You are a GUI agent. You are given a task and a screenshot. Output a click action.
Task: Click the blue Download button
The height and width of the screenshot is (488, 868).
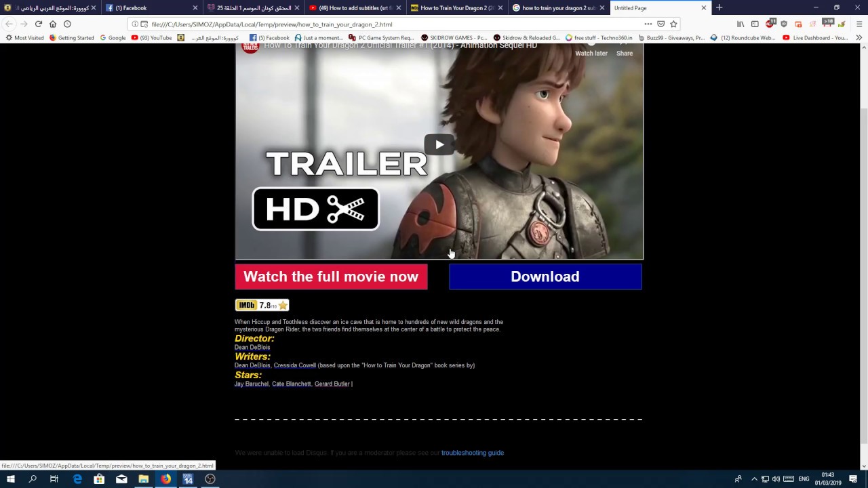tap(545, 277)
